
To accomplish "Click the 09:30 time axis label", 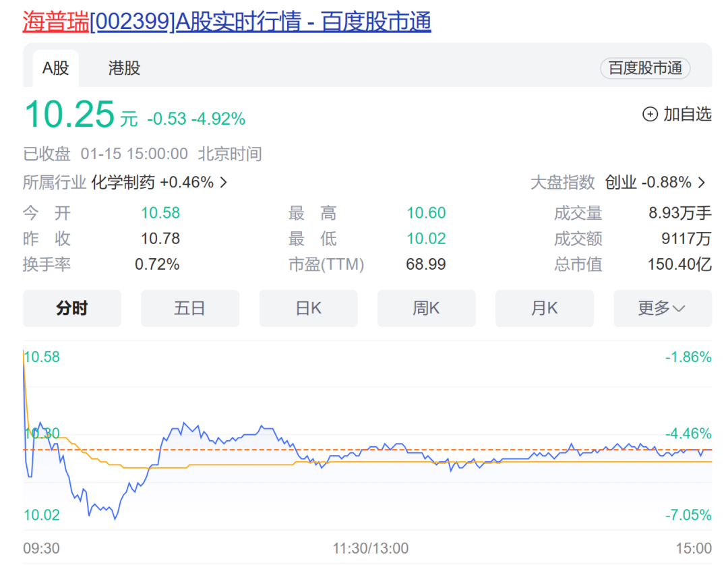I will tap(41, 548).
